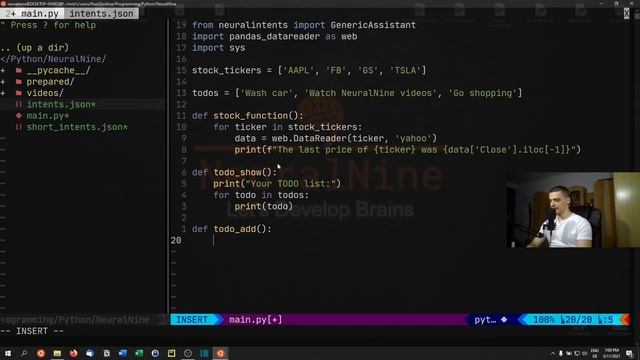Click the __pycache__ folder icon

click(x=19, y=70)
